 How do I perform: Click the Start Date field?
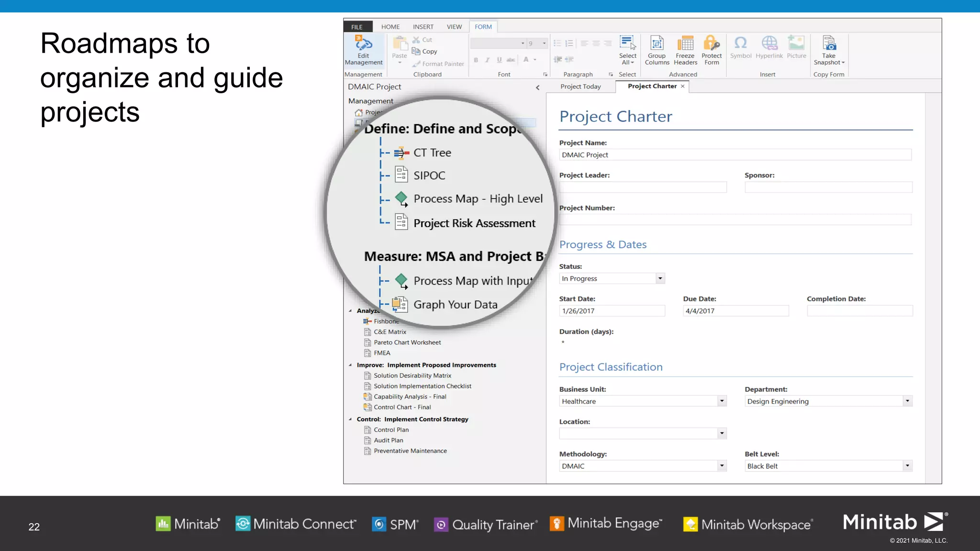tap(612, 311)
